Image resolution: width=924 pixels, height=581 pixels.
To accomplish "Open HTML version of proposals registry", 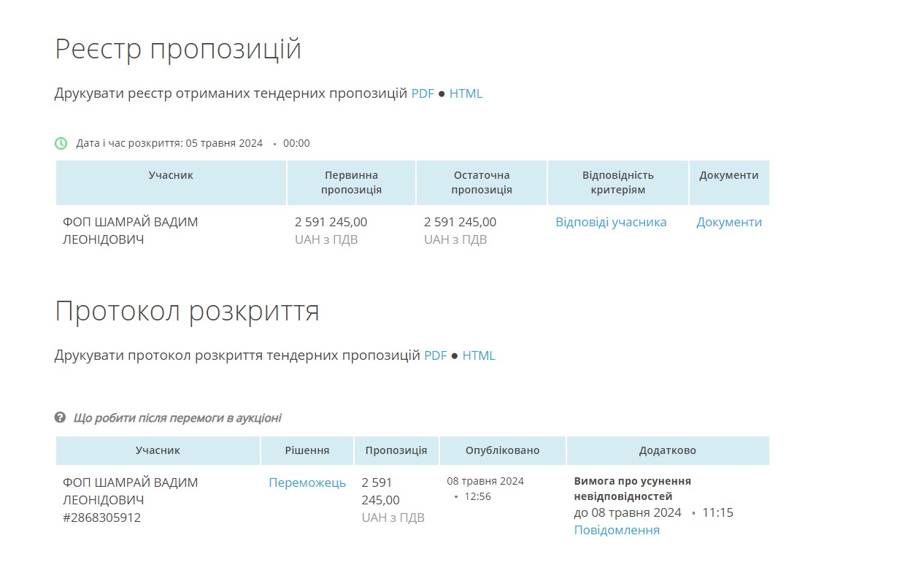I will click(466, 93).
